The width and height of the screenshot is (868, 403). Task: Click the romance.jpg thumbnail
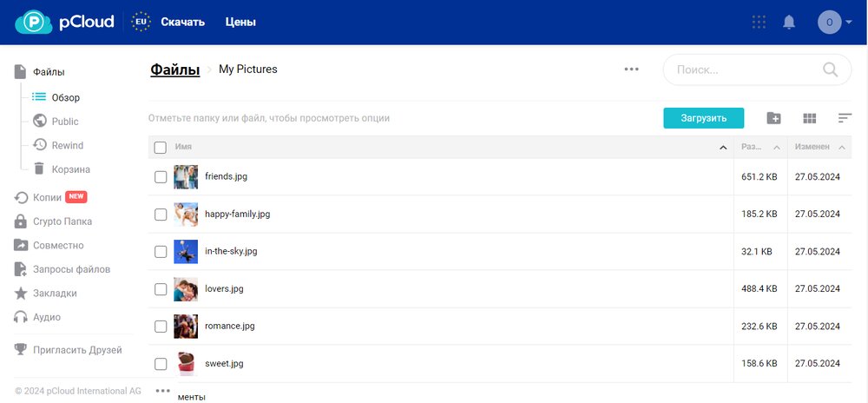186,327
